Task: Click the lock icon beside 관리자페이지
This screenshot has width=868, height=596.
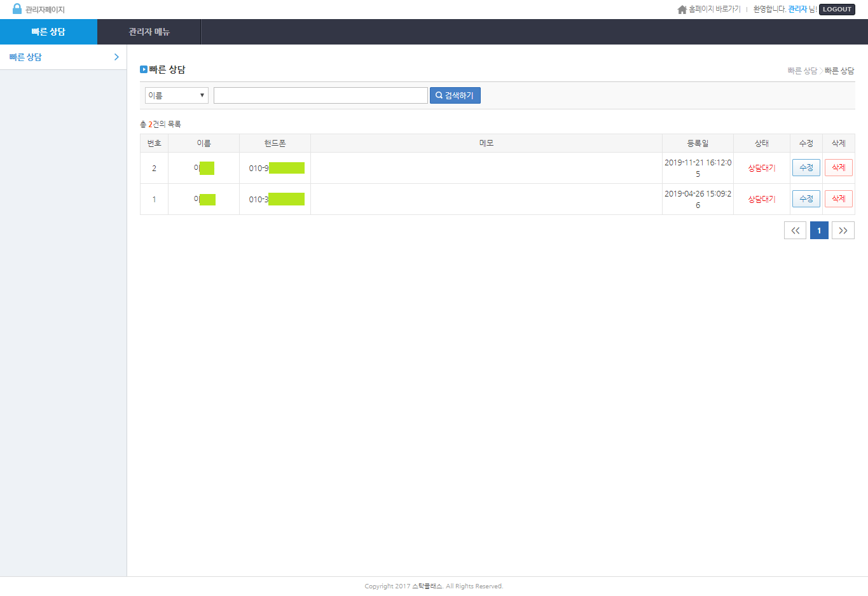Action: (17, 9)
